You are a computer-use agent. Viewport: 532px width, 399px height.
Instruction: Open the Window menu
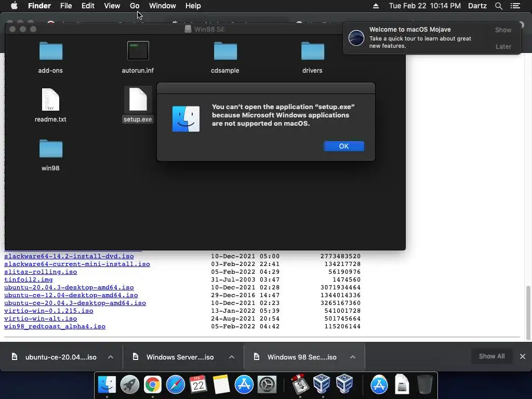(163, 6)
